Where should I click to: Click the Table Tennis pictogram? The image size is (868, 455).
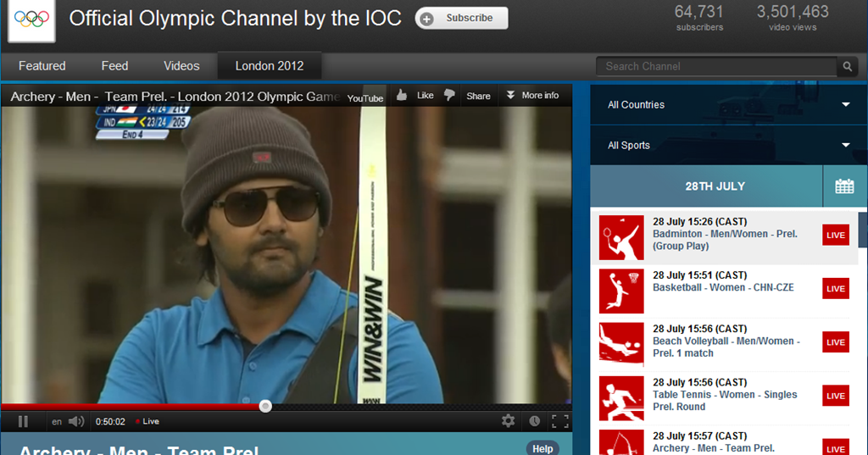(x=621, y=398)
